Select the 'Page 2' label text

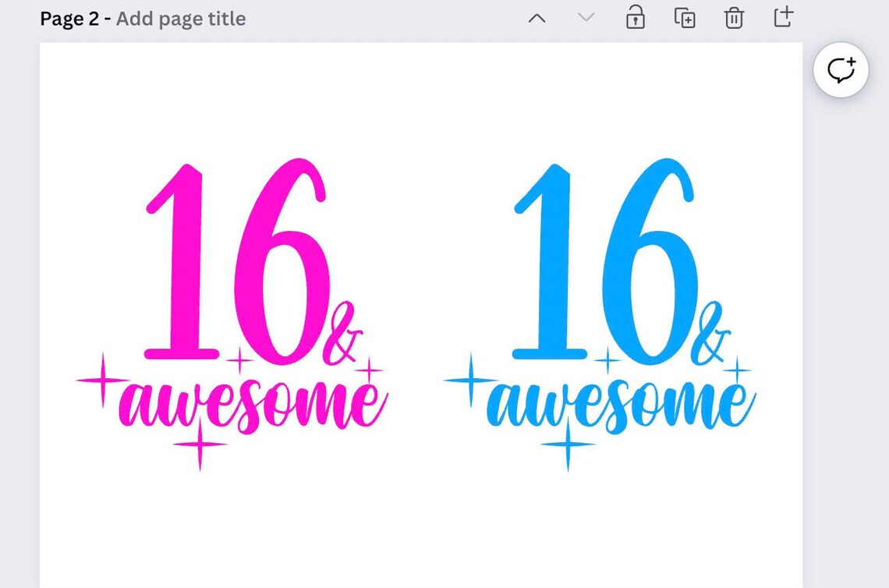69,18
